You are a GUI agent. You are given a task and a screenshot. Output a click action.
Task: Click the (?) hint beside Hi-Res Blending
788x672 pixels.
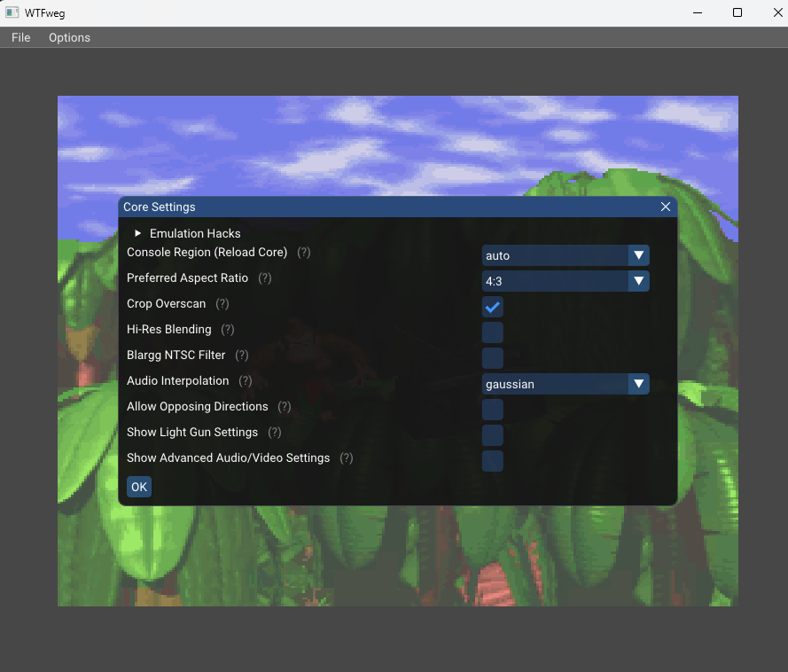[228, 330]
